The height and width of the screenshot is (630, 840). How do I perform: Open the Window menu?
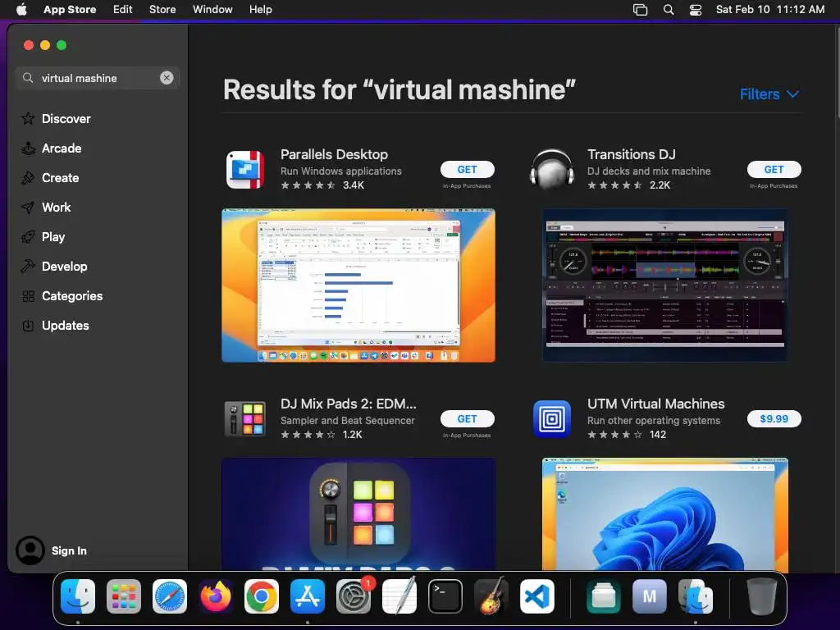pyautogui.click(x=212, y=9)
